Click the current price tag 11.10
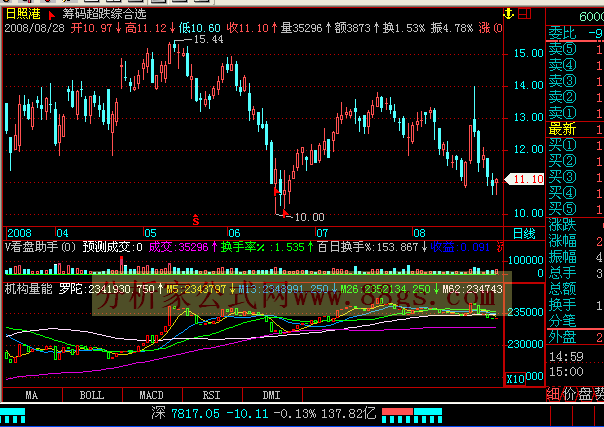This screenshot has width=604, height=427. coord(524,179)
